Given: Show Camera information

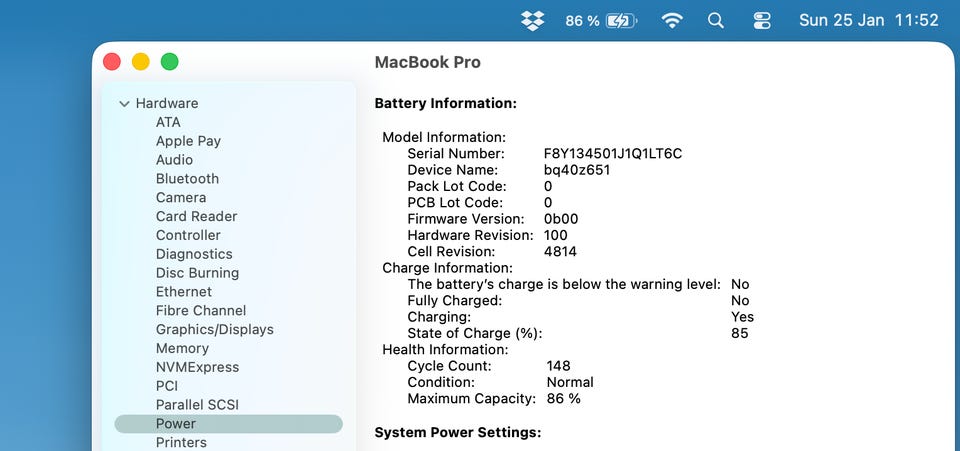Looking at the screenshot, I should coord(181,197).
